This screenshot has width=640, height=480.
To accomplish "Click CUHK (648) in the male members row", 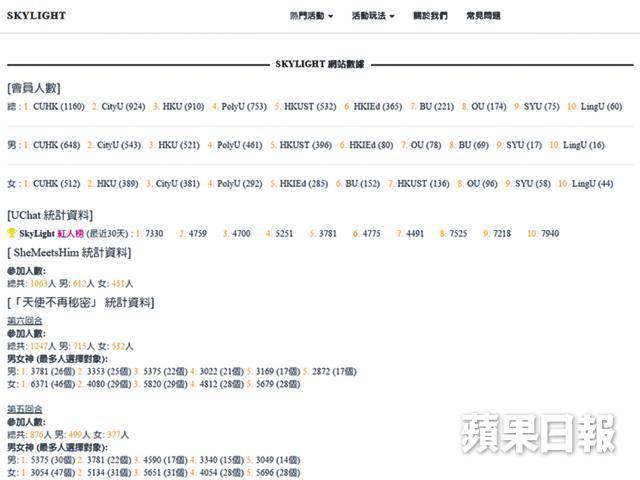I will [56, 145].
